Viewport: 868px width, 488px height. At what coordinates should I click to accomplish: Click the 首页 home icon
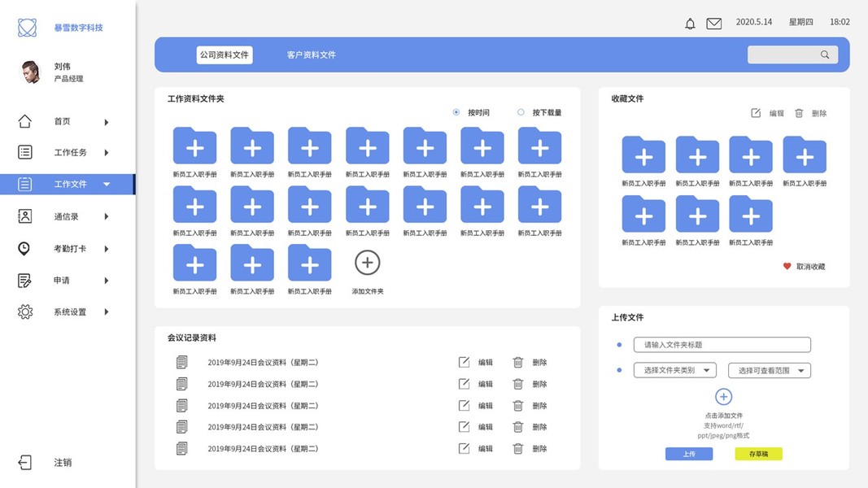pyautogui.click(x=25, y=121)
